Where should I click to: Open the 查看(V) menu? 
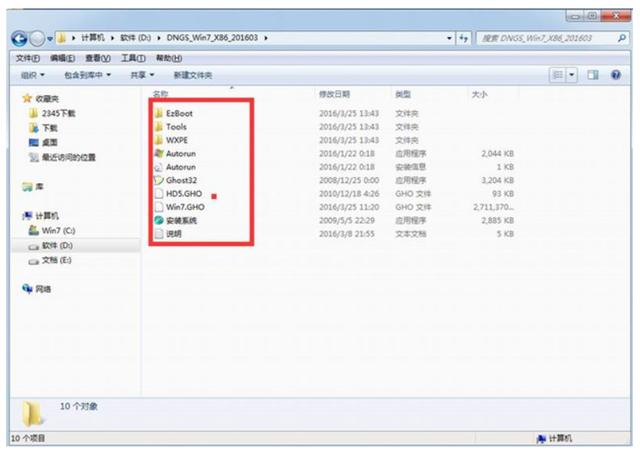(98, 58)
